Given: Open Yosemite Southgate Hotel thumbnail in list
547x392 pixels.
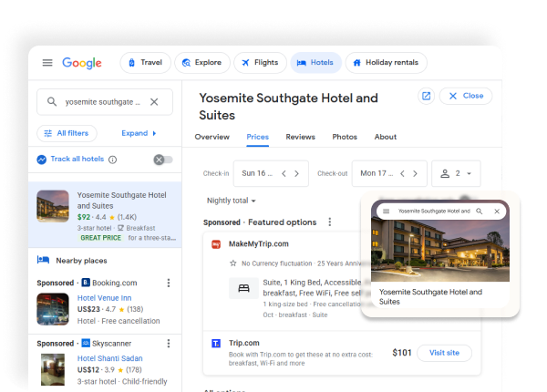Looking at the screenshot, I should pyautogui.click(x=53, y=206).
